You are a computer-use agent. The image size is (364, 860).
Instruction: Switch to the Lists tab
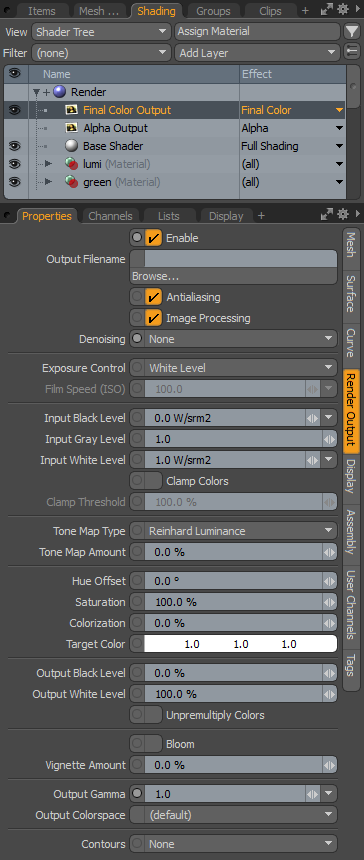pos(168,216)
